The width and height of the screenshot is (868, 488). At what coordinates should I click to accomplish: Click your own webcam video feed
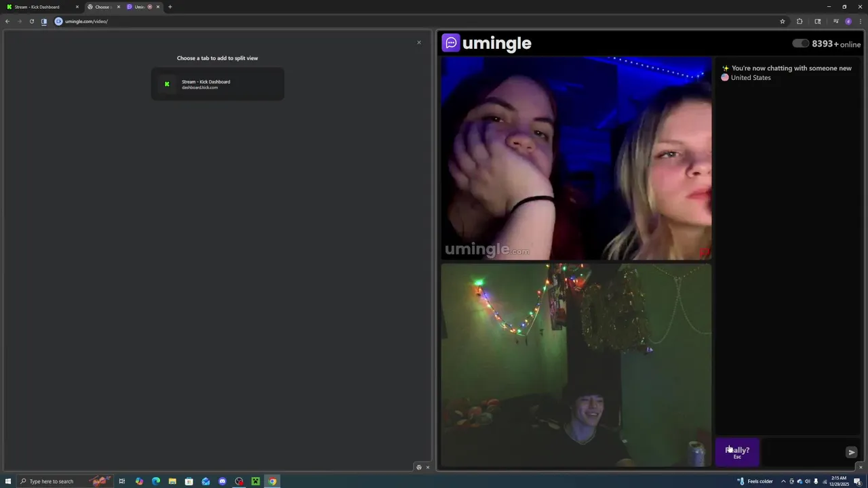pos(576,365)
